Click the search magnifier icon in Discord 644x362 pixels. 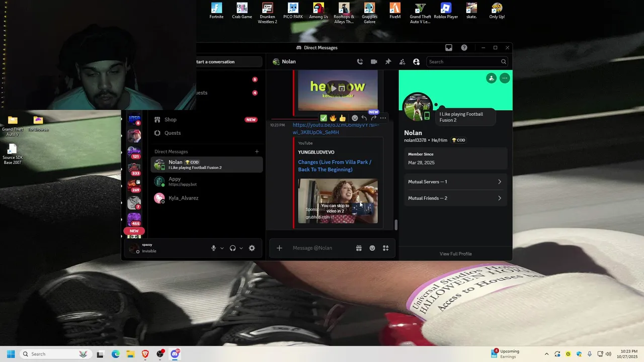tap(503, 62)
